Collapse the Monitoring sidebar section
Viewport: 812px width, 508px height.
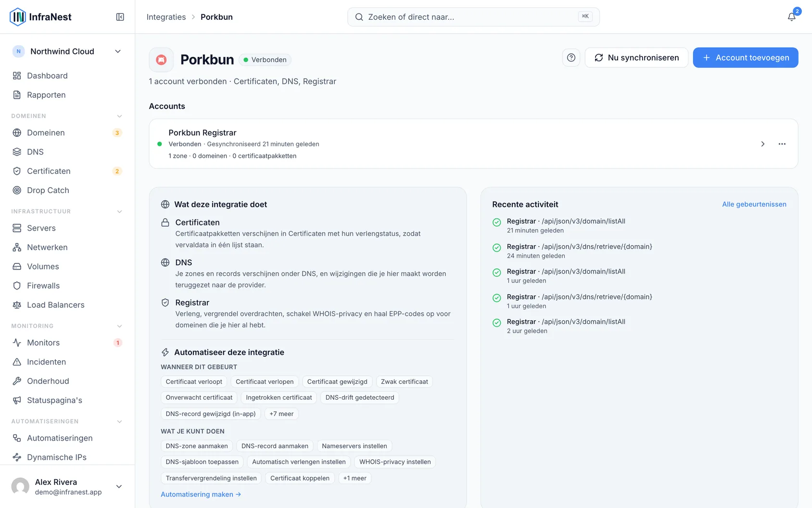pyautogui.click(x=120, y=326)
